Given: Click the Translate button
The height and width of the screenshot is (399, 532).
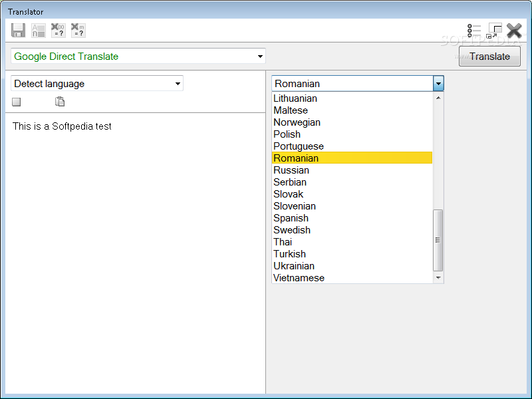Looking at the screenshot, I should pos(489,57).
